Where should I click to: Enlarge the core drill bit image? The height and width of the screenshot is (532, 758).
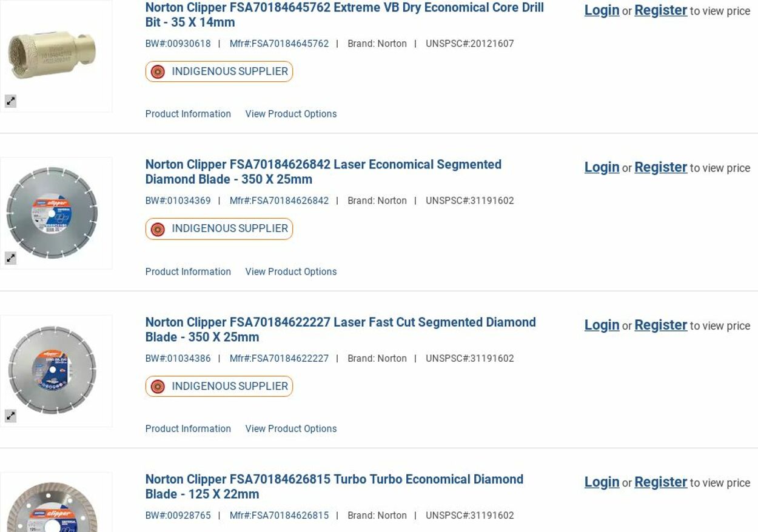pyautogui.click(x=10, y=101)
